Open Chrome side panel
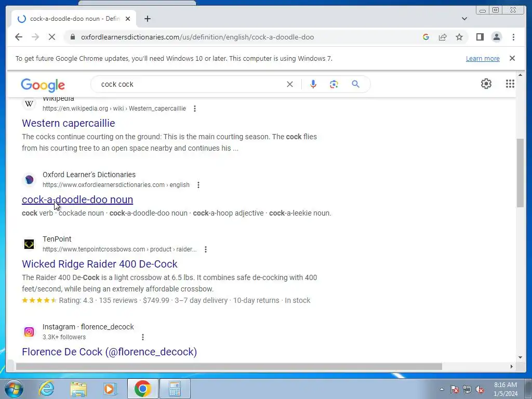Viewport: 532px width, 399px height. click(x=480, y=37)
